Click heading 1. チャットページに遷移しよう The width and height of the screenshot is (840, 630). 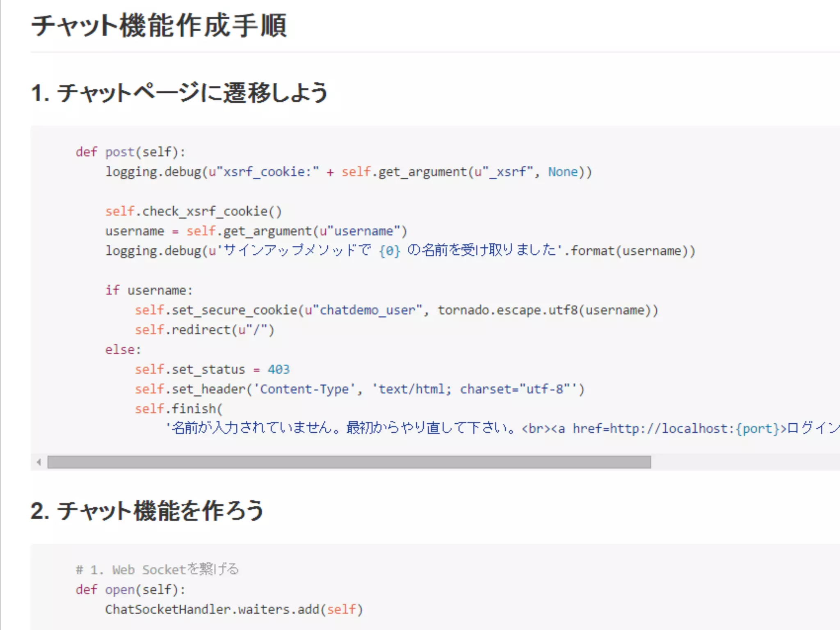click(x=179, y=93)
